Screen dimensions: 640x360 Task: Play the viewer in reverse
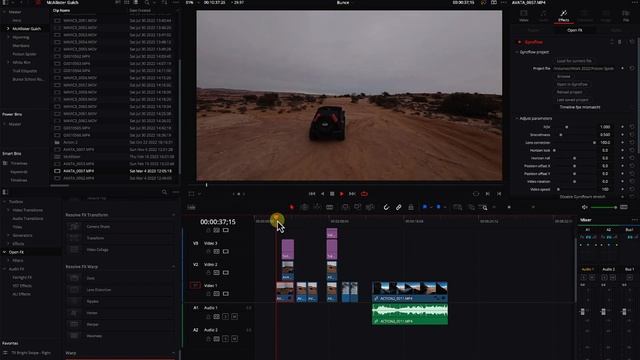(322, 194)
